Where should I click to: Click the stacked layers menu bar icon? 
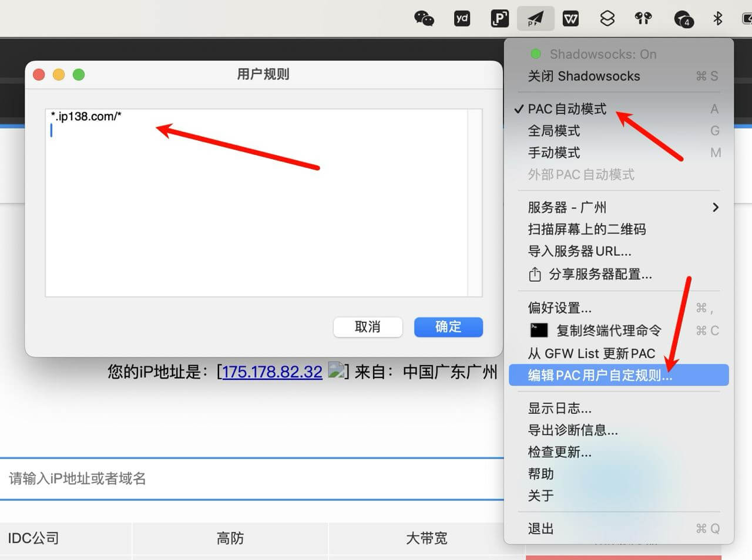click(x=607, y=19)
